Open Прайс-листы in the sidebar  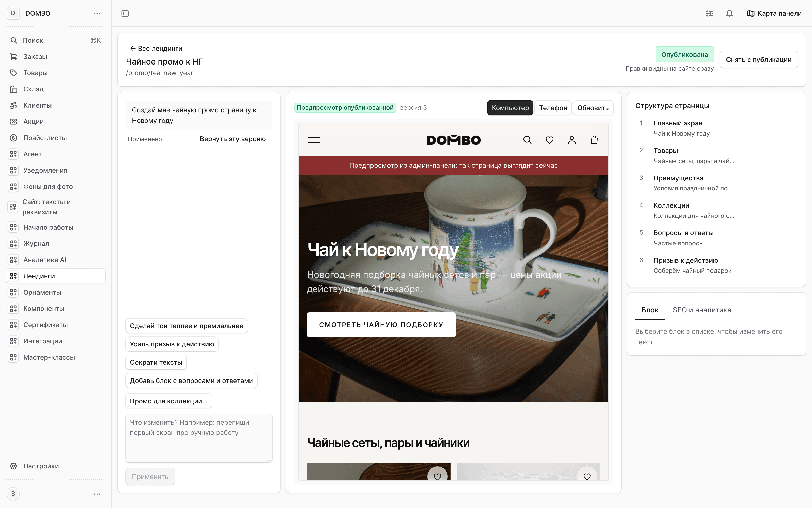click(56, 138)
